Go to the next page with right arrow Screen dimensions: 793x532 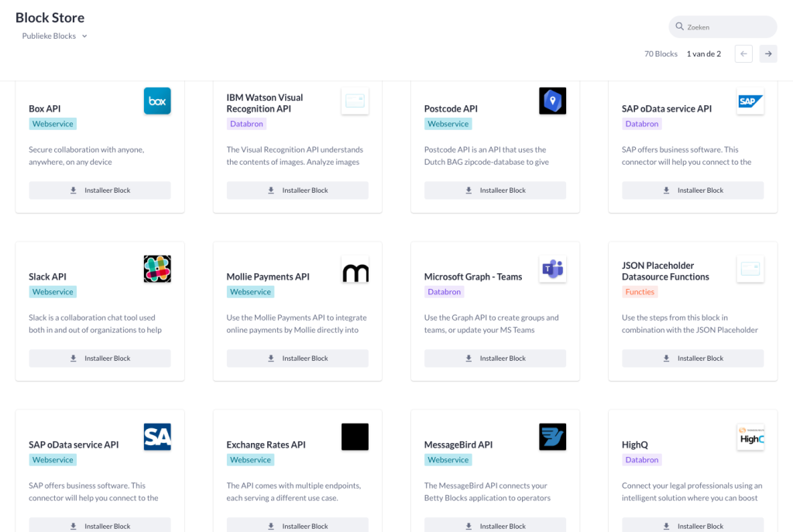coord(768,53)
